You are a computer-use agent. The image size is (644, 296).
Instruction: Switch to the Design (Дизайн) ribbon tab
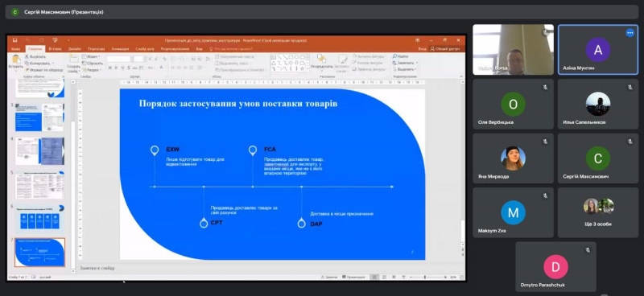point(74,49)
